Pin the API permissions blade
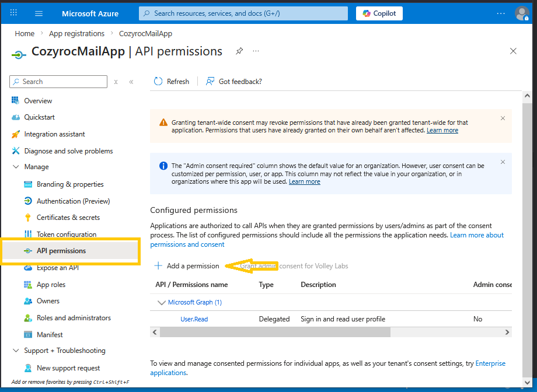This screenshot has width=537, height=392. pyautogui.click(x=239, y=51)
